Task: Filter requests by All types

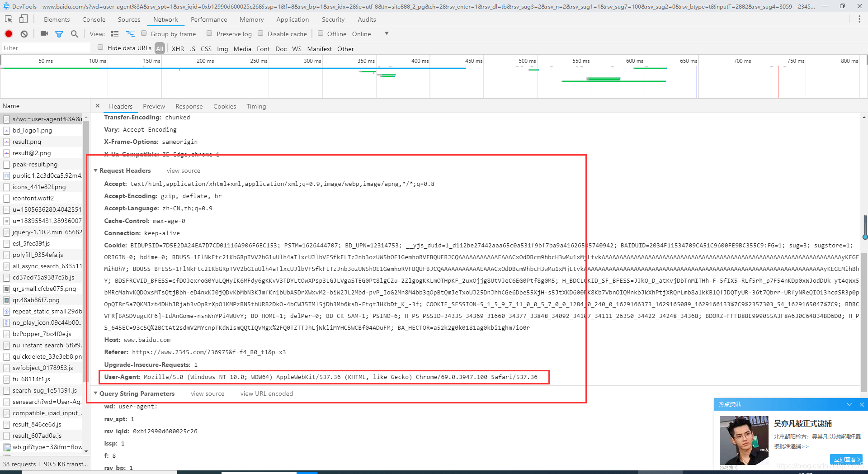Action: pos(160,48)
